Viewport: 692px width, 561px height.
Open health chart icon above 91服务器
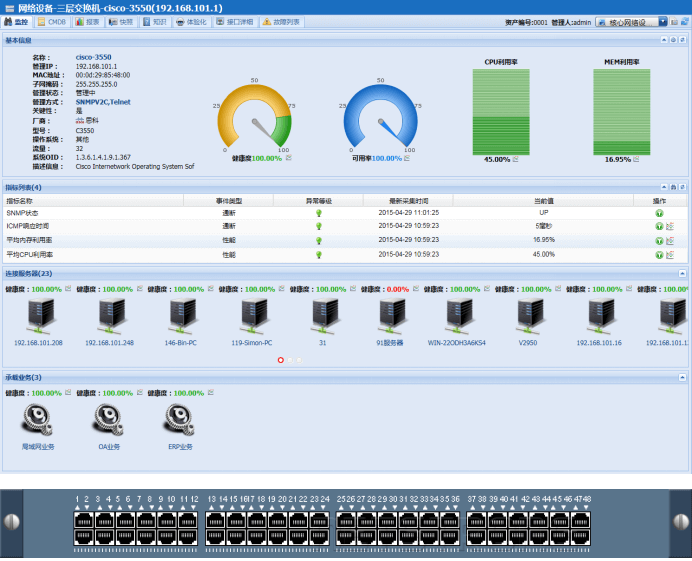(416, 289)
